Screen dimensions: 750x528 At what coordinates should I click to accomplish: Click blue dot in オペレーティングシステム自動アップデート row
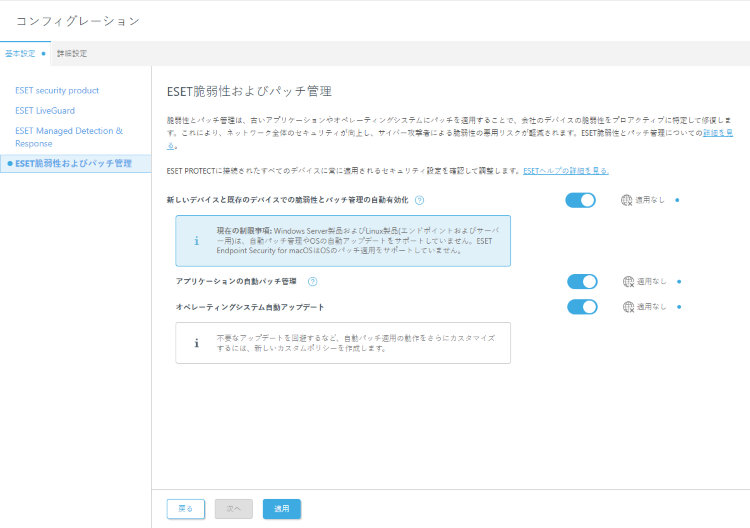[x=679, y=307]
